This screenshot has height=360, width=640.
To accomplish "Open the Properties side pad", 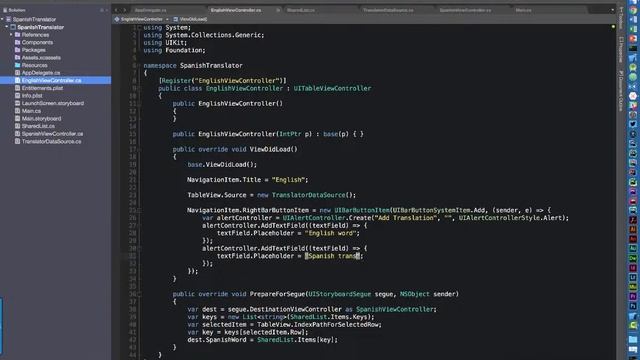I will pos(621,49).
